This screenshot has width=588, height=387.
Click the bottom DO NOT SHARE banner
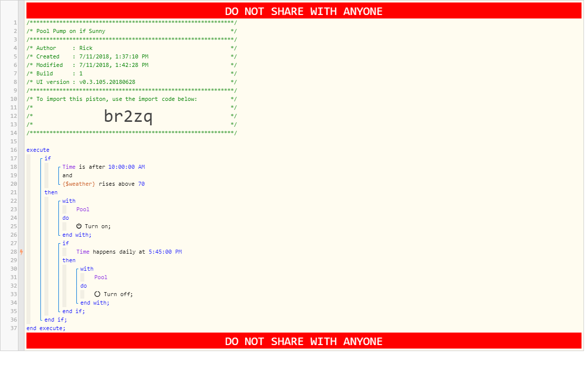pyautogui.click(x=304, y=341)
